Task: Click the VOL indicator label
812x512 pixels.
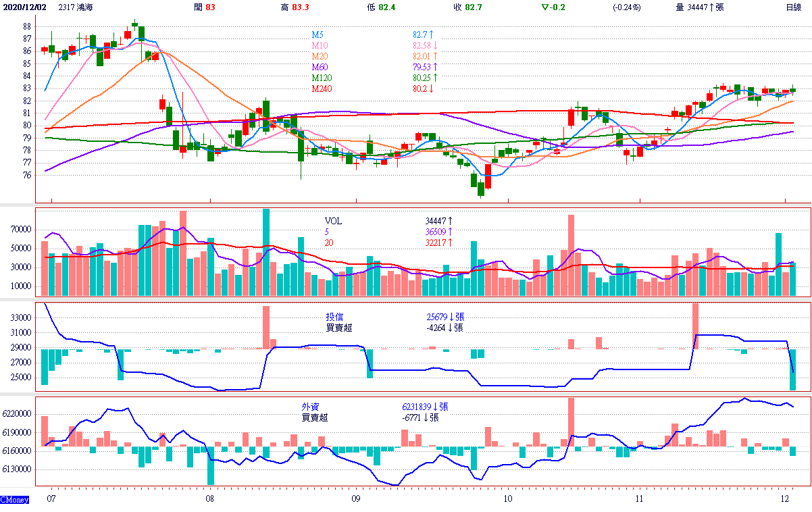Action: (x=334, y=220)
